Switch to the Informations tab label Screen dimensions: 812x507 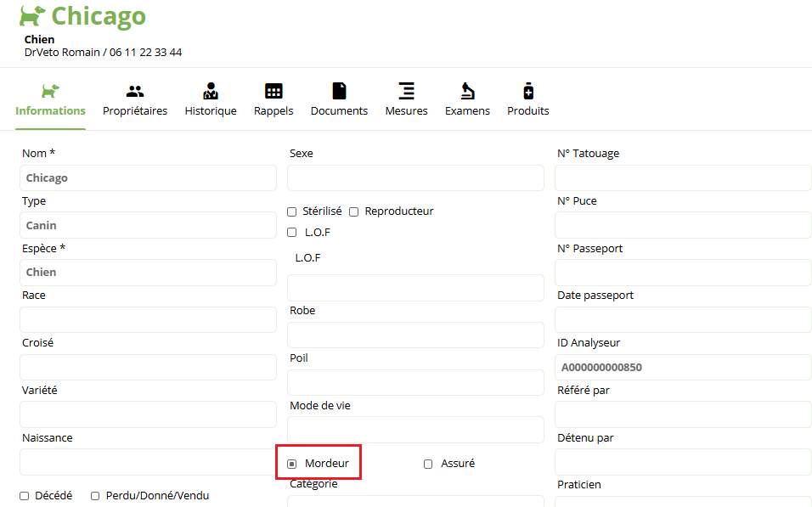tap(50, 110)
